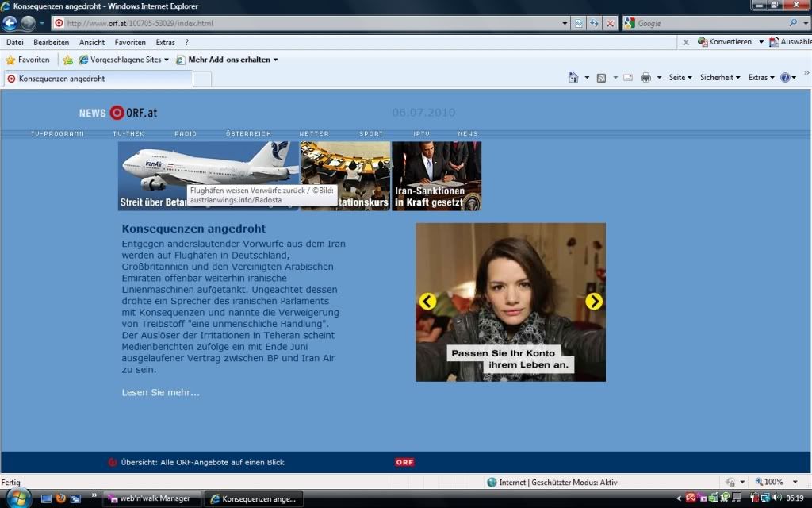Click the browser Back arrow button
812x508 pixels.
10,23
